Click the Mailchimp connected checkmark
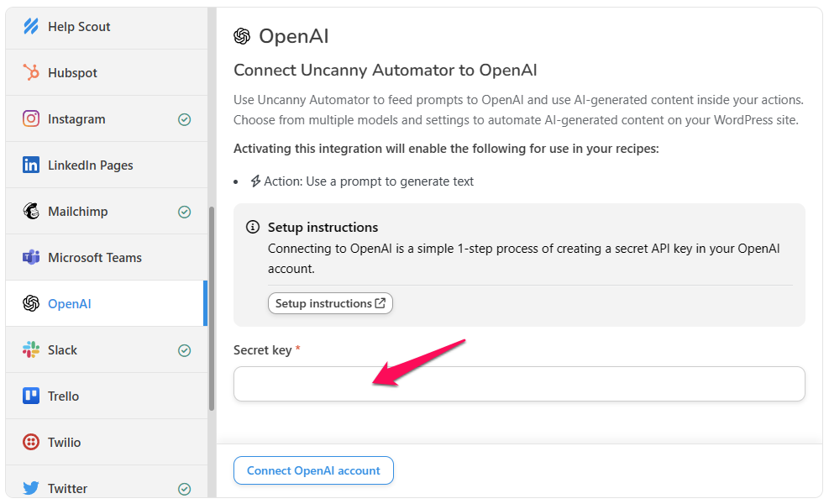Screen dimensions: 829x504 pos(185,213)
